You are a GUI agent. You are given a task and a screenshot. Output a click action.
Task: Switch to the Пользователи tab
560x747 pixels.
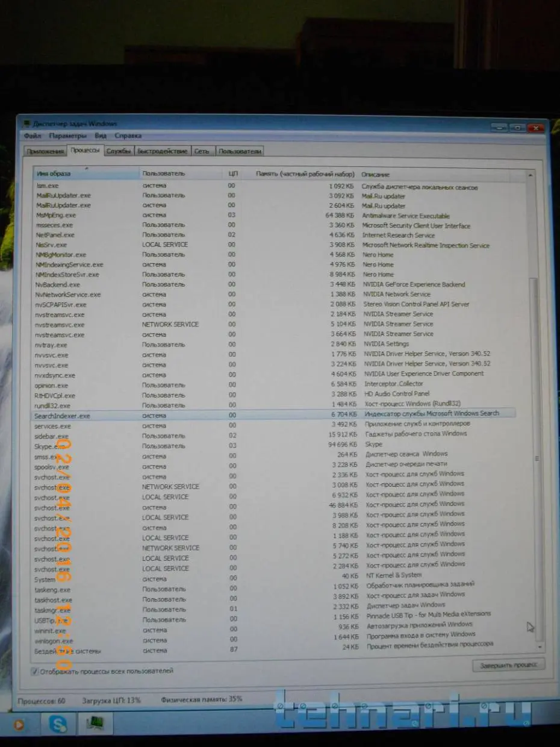coord(240,151)
